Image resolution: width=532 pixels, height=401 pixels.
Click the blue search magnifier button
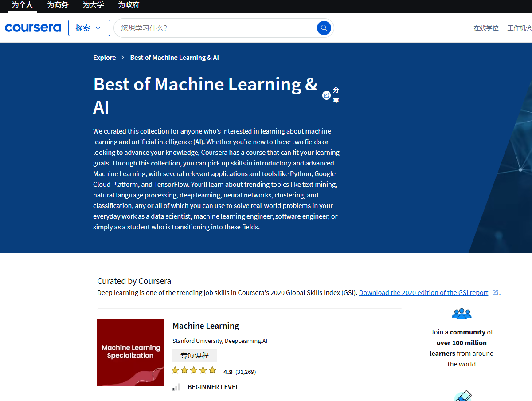pyautogui.click(x=324, y=28)
